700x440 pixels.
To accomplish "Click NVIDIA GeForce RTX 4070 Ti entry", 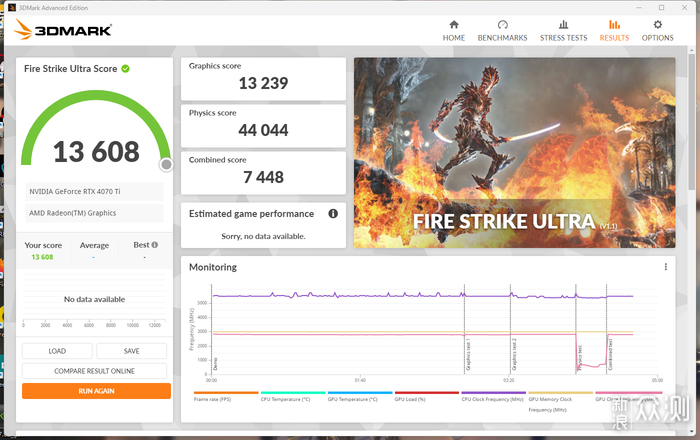I will [x=94, y=191].
